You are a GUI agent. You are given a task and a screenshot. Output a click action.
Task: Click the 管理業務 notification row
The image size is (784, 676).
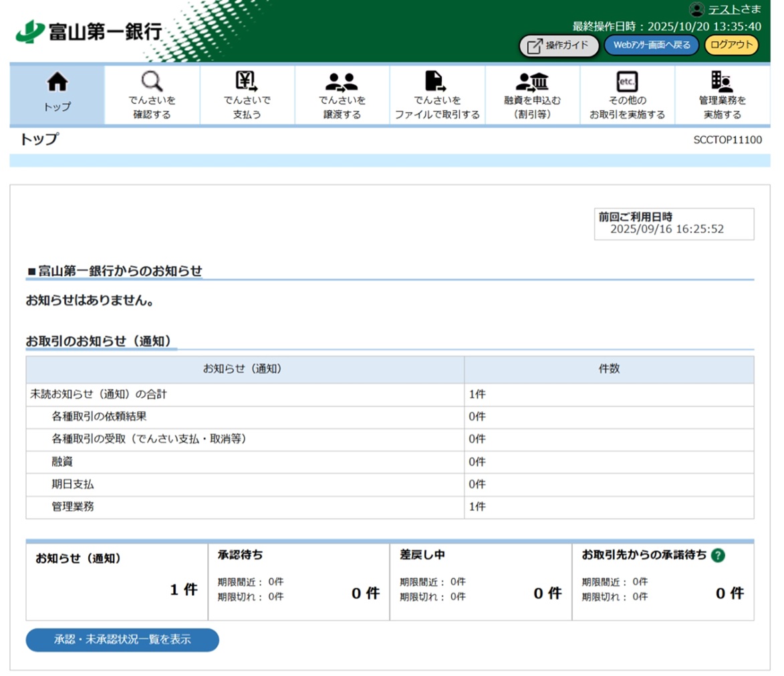pyautogui.click(x=74, y=507)
